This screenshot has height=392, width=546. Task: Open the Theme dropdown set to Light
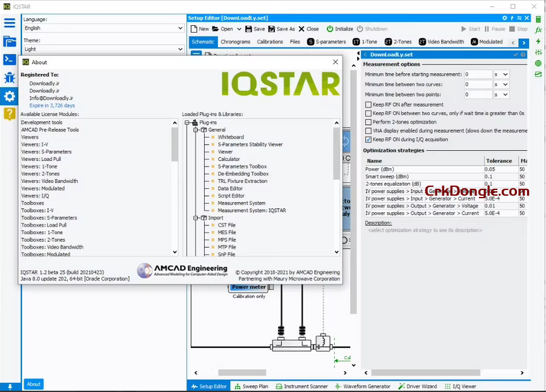[x=103, y=49]
